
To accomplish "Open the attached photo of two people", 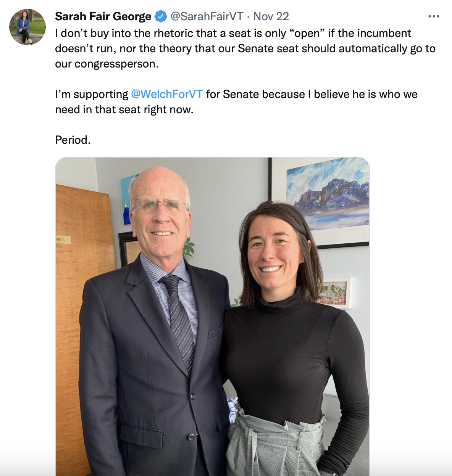I will point(212,317).
